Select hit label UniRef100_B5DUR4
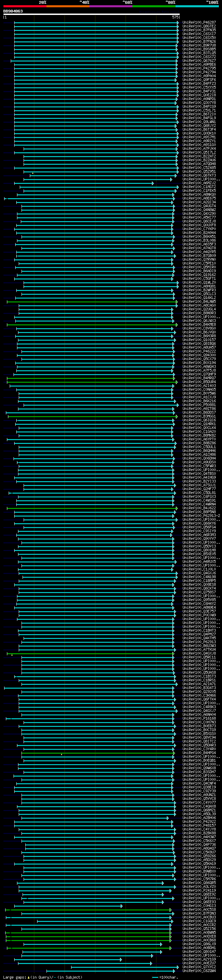222x980 pixels. 199,382
